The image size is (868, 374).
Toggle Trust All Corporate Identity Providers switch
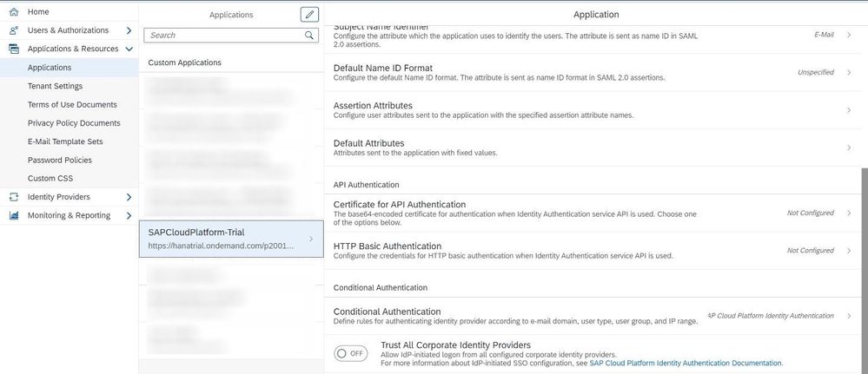(x=351, y=353)
